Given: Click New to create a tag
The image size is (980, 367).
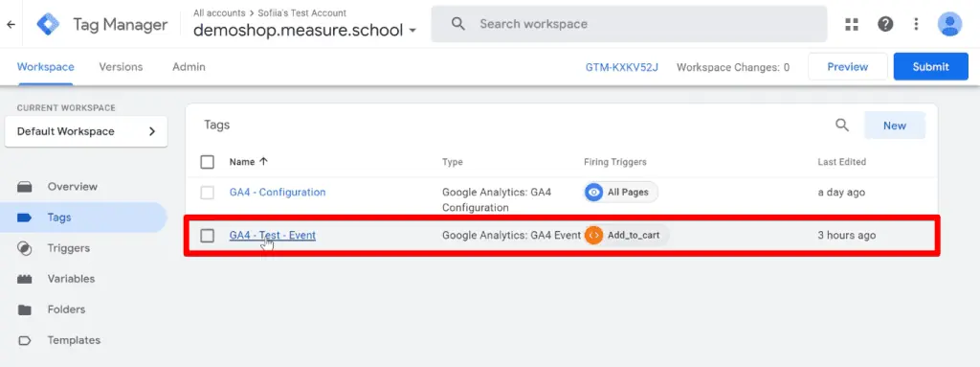Looking at the screenshot, I should tap(895, 126).
